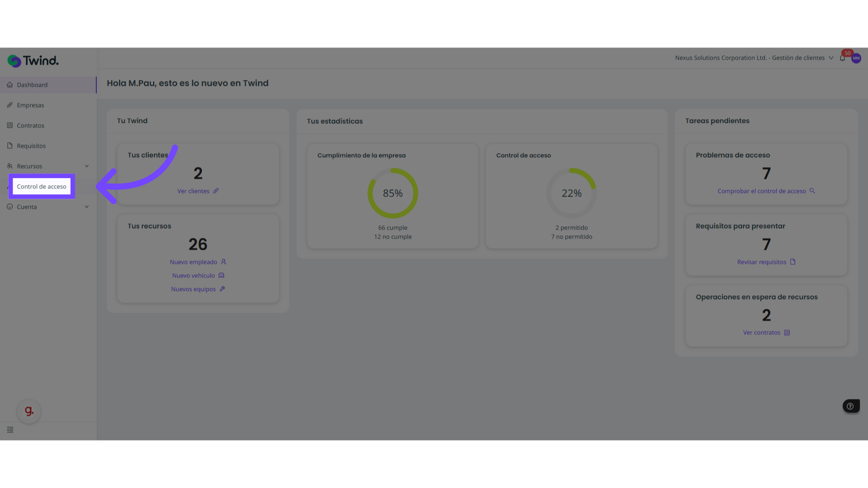The width and height of the screenshot is (868, 488).
Task: Go to Empresas in sidebar
Action: [x=30, y=105]
